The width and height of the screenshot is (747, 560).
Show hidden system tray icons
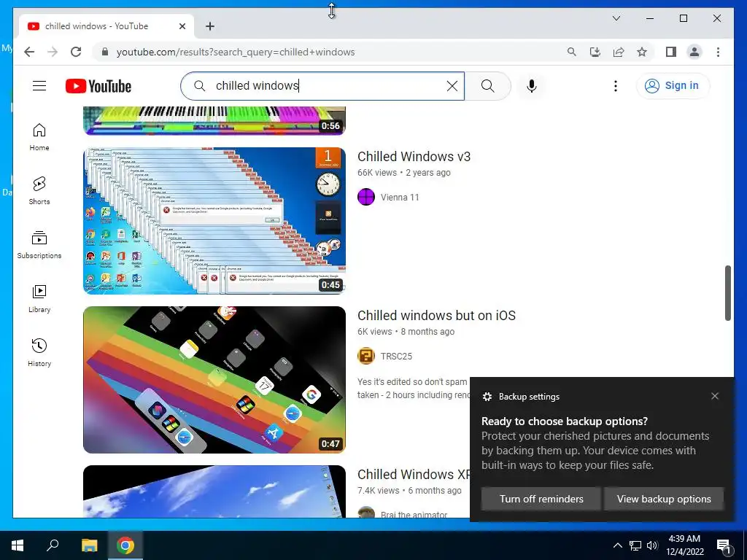click(x=617, y=545)
